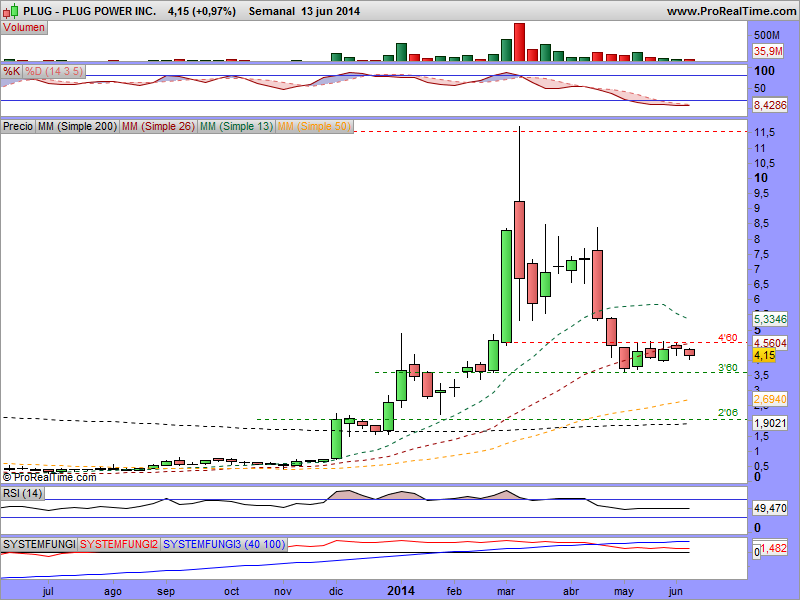Click the www.ProRealTime.com link in the header
Viewport: 800px width, 600px height.
731,11
